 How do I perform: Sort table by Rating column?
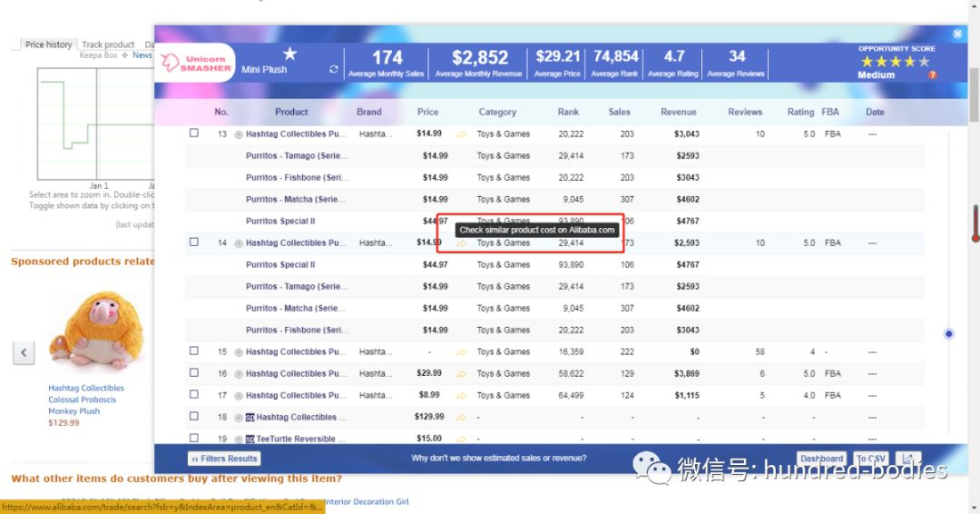(x=800, y=112)
